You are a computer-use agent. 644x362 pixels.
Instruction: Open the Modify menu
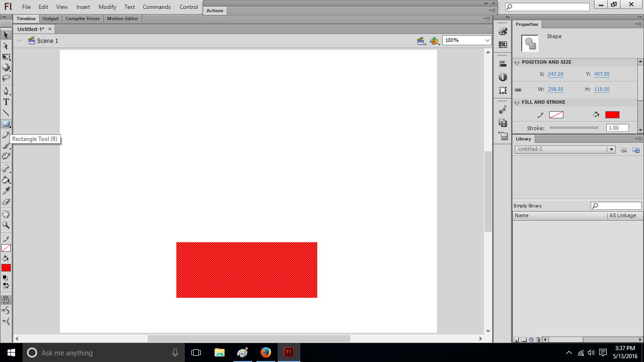coord(107,7)
